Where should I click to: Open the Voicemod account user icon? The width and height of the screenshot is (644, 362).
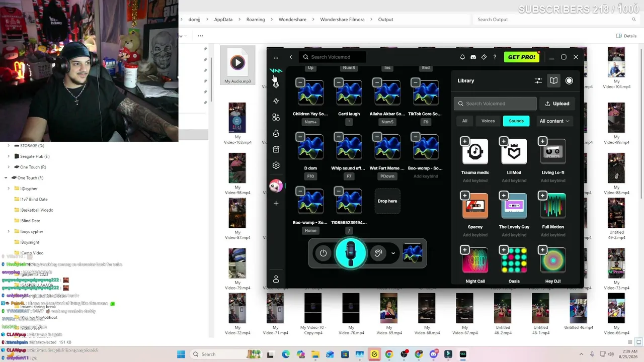(x=276, y=279)
